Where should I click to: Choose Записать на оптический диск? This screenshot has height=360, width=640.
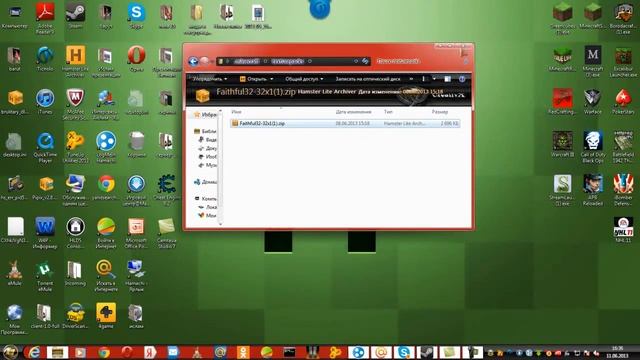click(x=368, y=79)
